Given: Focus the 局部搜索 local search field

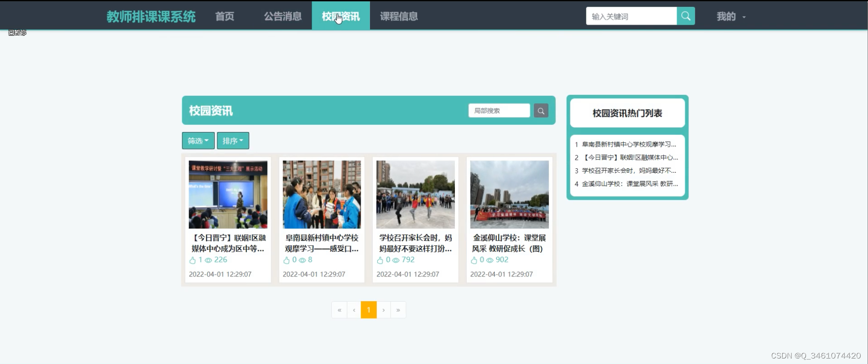Looking at the screenshot, I should pos(499,110).
